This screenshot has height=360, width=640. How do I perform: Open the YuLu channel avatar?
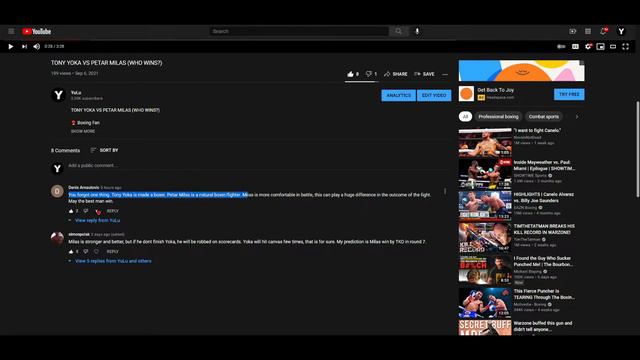[x=58, y=95]
